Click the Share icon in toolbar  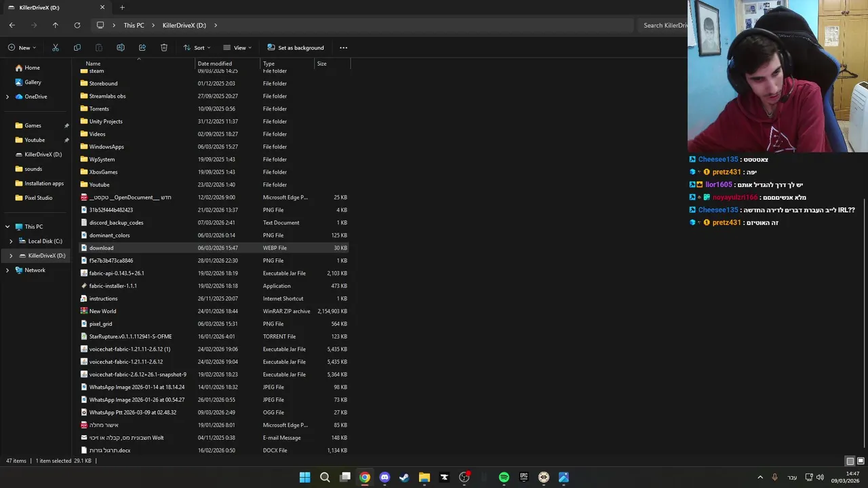[142, 47]
